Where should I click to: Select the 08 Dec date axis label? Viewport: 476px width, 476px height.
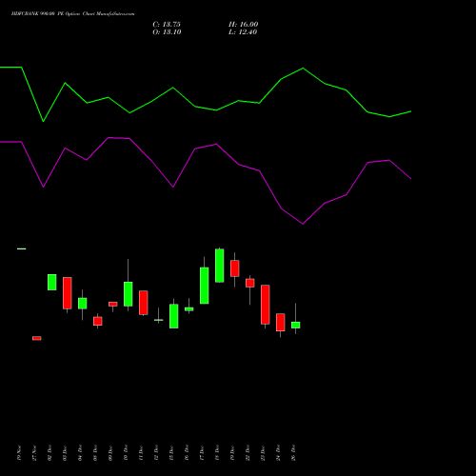[95, 453]
